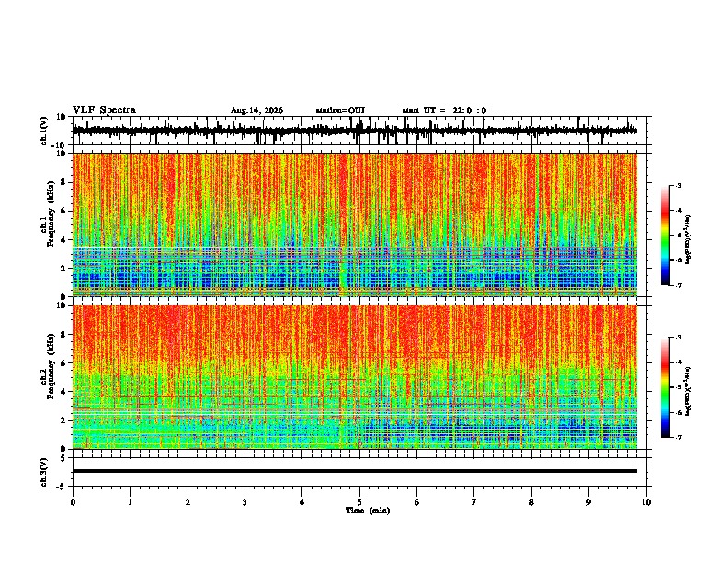728x563 pixels.
Task: Click the 'Time (min)' axis label
Action: click(368, 511)
